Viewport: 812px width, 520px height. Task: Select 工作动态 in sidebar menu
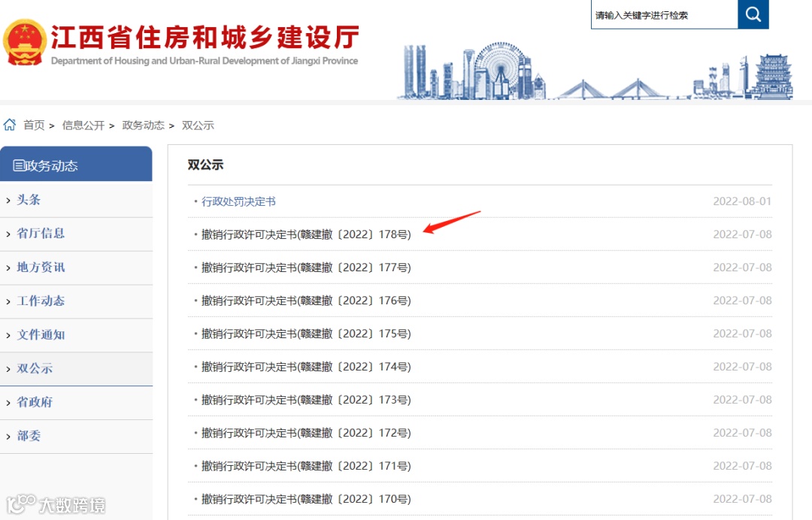41,301
